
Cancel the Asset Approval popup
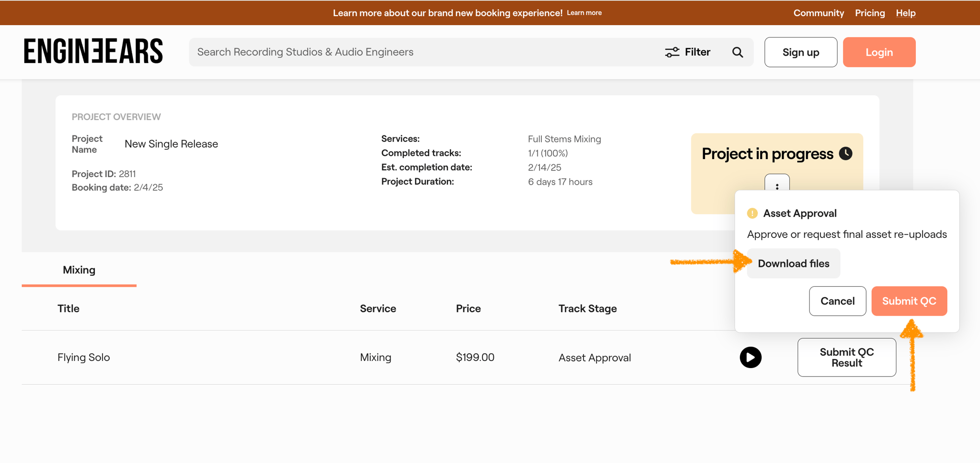(837, 301)
